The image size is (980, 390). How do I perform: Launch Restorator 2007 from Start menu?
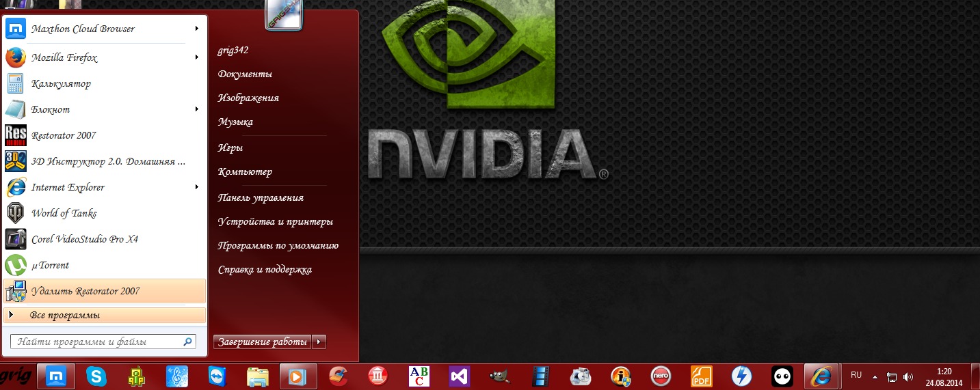105,135
